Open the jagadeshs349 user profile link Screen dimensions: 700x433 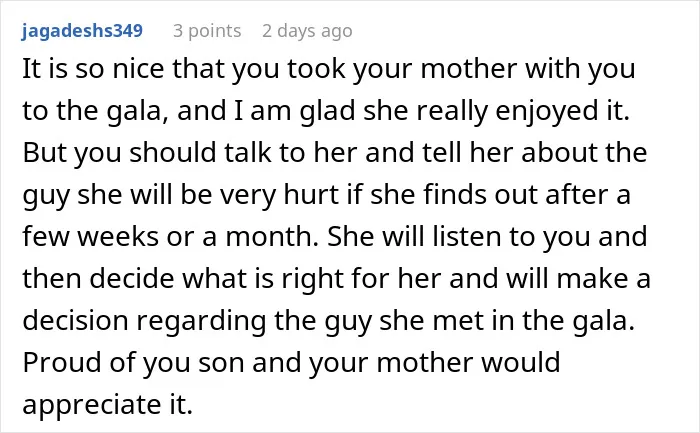click(x=82, y=31)
